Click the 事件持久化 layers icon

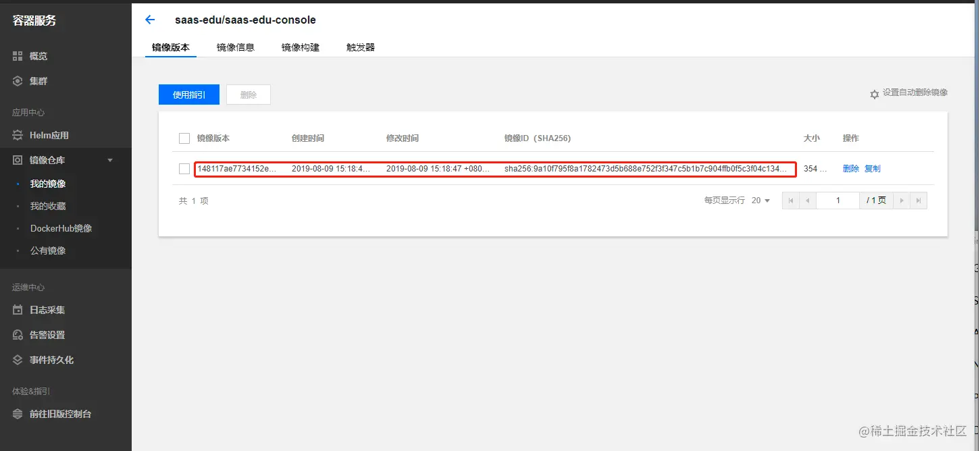[x=18, y=360]
